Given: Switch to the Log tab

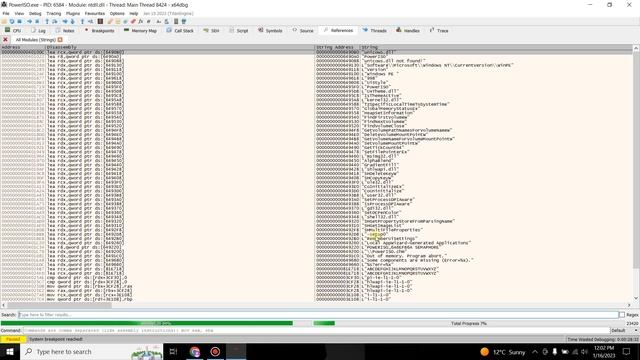Looking at the screenshot, I should pos(38,31).
